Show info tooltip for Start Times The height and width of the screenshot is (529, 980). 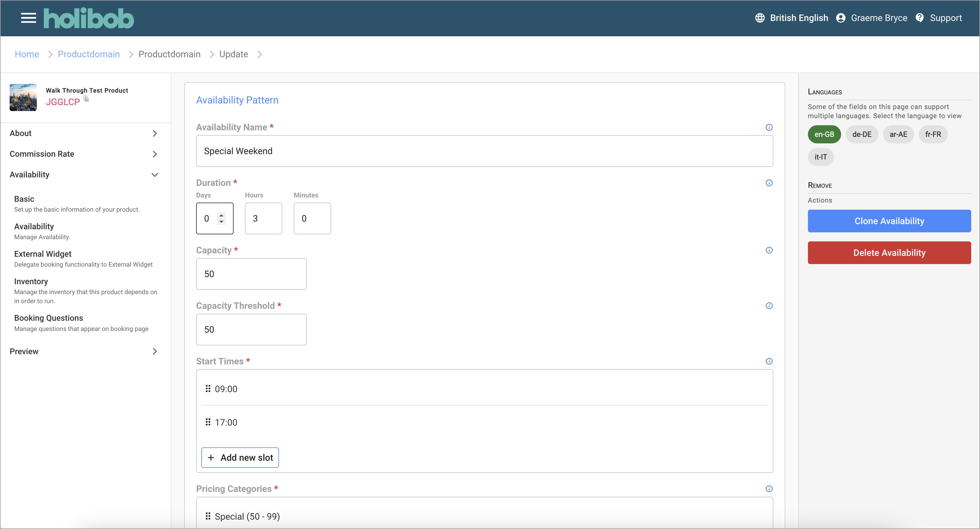pos(769,361)
